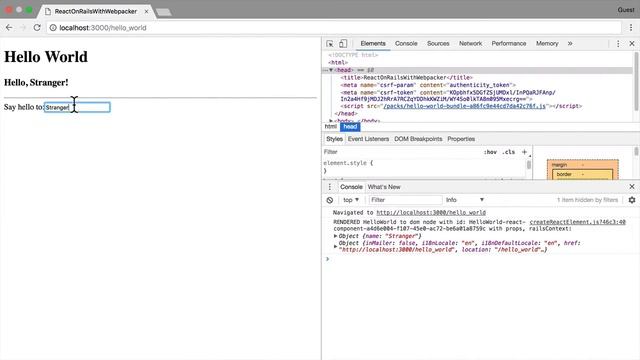Screen dimensions: 640x360
Task: Open a new browser tab
Action: (164, 12)
